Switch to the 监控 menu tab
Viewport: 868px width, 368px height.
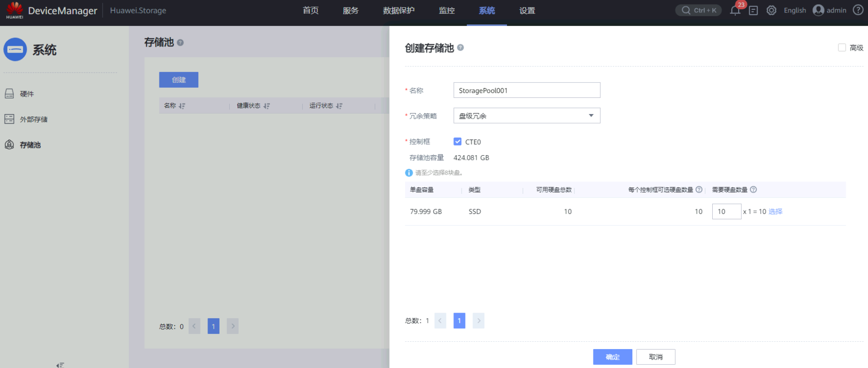(446, 11)
